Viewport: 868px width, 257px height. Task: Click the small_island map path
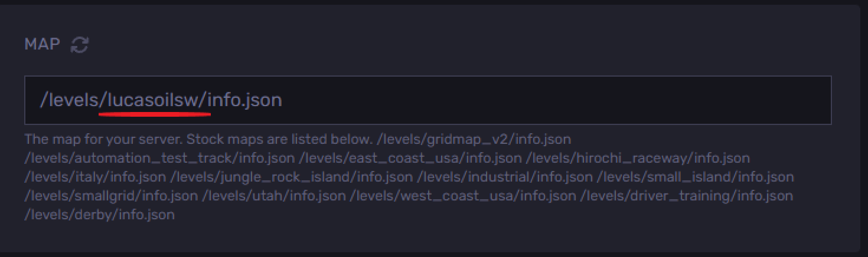[x=697, y=177]
